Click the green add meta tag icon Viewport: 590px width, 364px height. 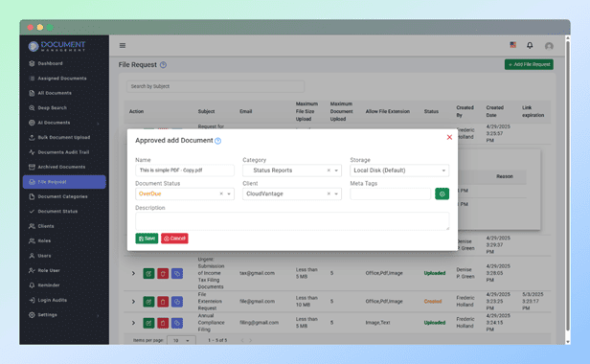pyautogui.click(x=442, y=193)
